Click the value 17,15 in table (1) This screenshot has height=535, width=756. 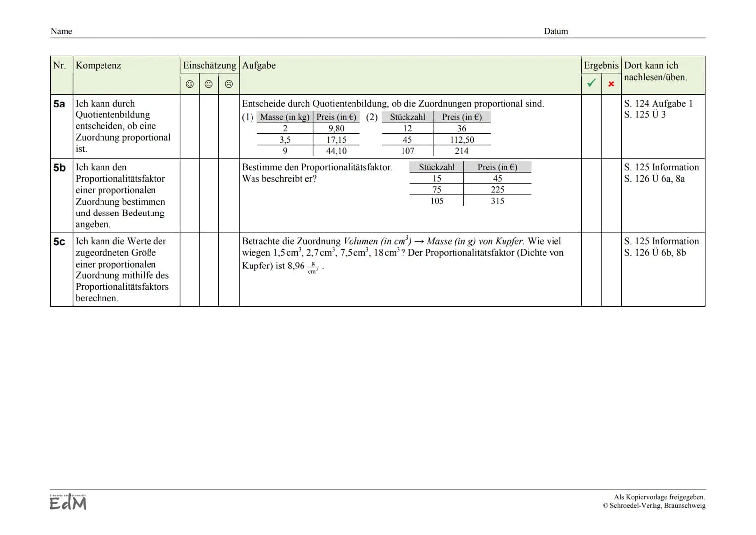click(x=336, y=140)
